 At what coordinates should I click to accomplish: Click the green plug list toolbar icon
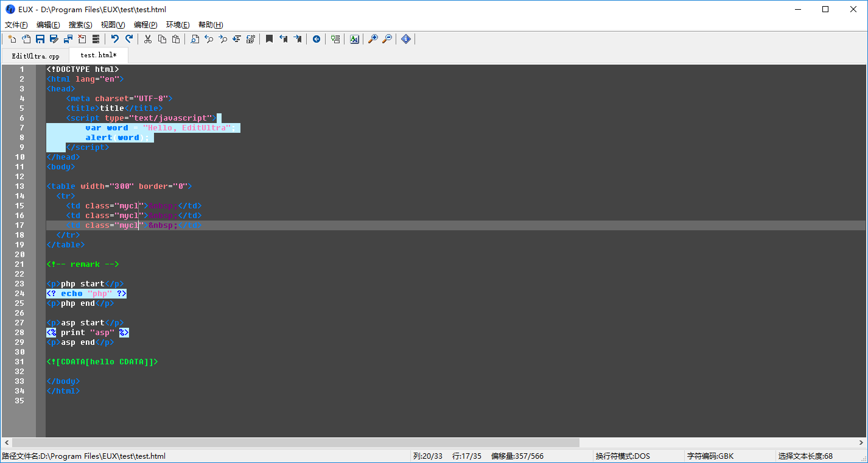tap(335, 39)
